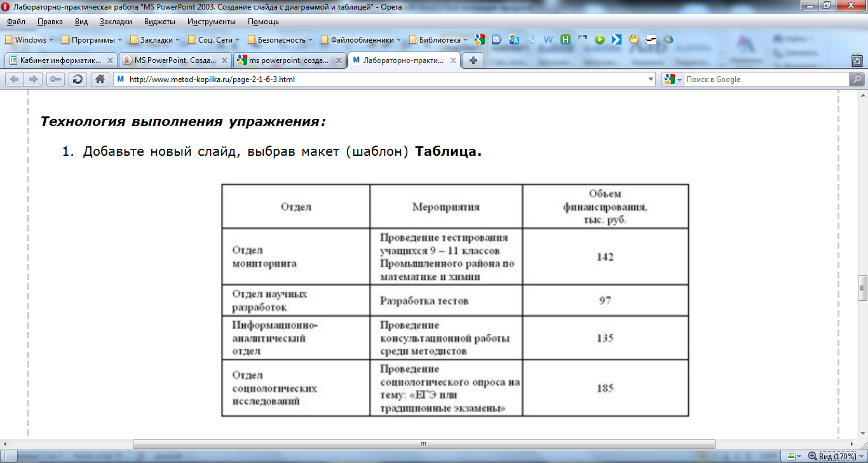The height and width of the screenshot is (463, 868).
Task: Open the blue chevron-arrow bookmark icon
Action: pyautogui.click(x=616, y=39)
